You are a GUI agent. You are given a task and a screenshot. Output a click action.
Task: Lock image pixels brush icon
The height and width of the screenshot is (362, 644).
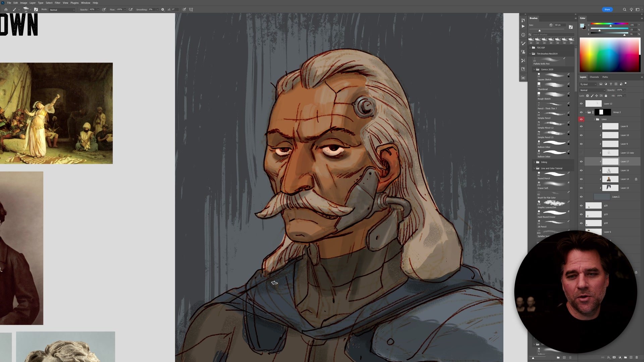coord(592,96)
